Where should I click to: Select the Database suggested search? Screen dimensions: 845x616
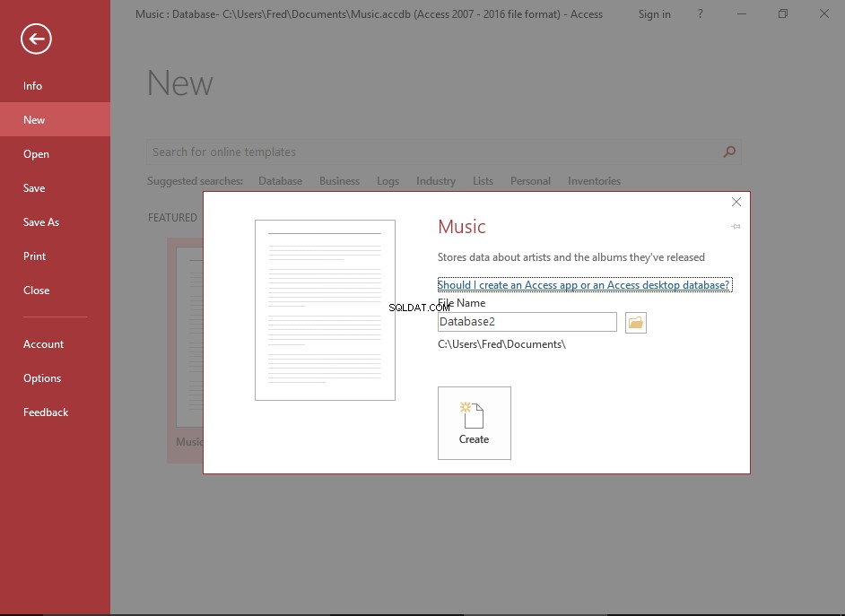(280, 181)
